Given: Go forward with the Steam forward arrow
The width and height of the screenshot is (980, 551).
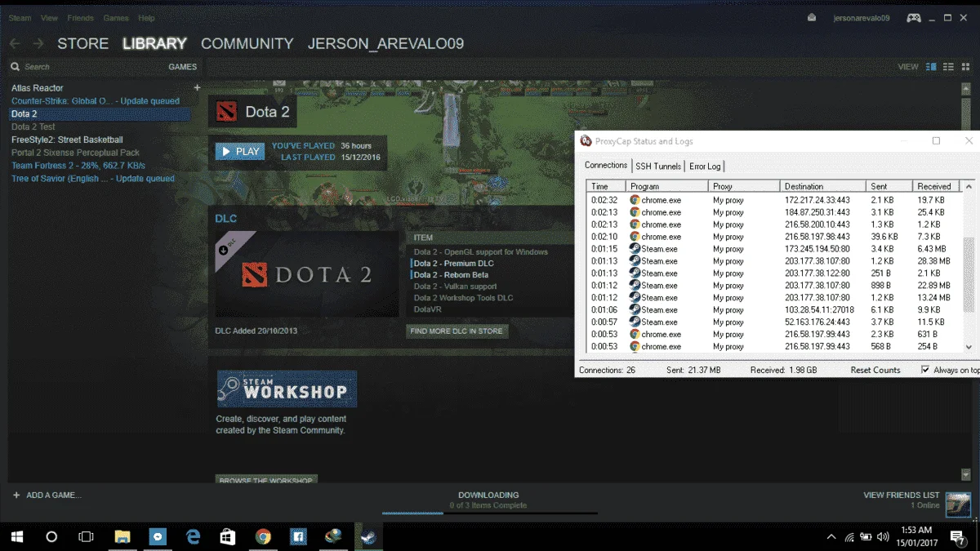Looking at the screenshot, I should click(38, 43).
